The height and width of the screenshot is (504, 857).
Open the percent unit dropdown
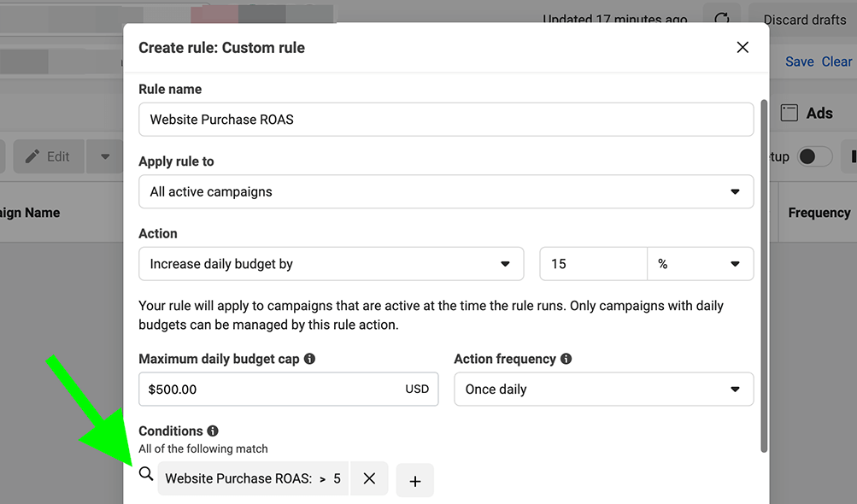[x=700, y=264]
